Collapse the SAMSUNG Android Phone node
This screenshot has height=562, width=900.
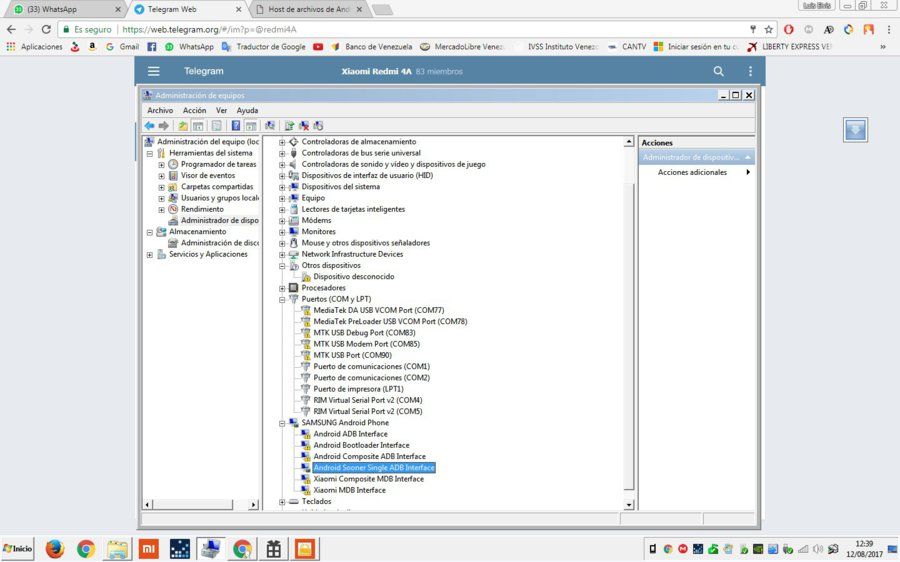click(282, 424)
